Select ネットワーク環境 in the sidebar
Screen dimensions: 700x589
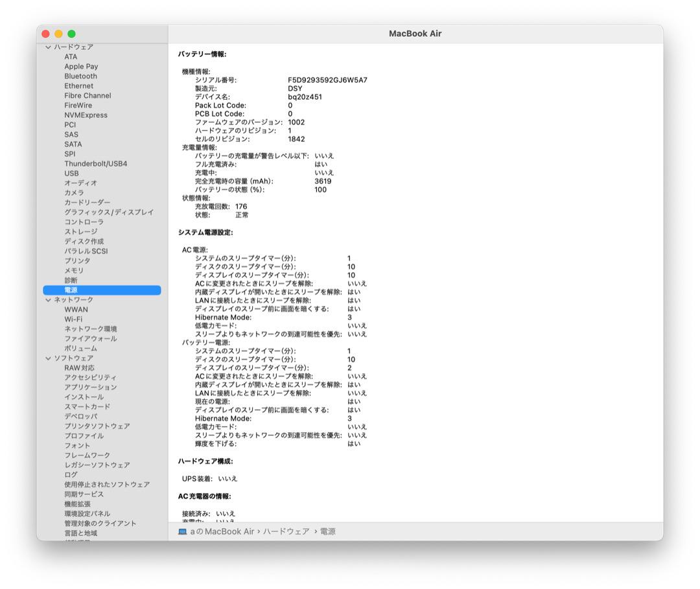point(91,329)
